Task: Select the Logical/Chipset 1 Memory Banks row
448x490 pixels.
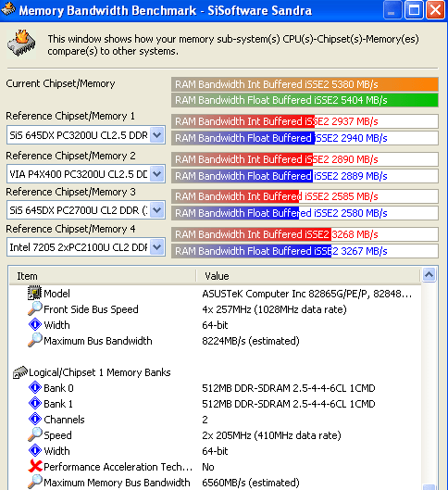Action: pyautogui.click(x=100, y=372)
